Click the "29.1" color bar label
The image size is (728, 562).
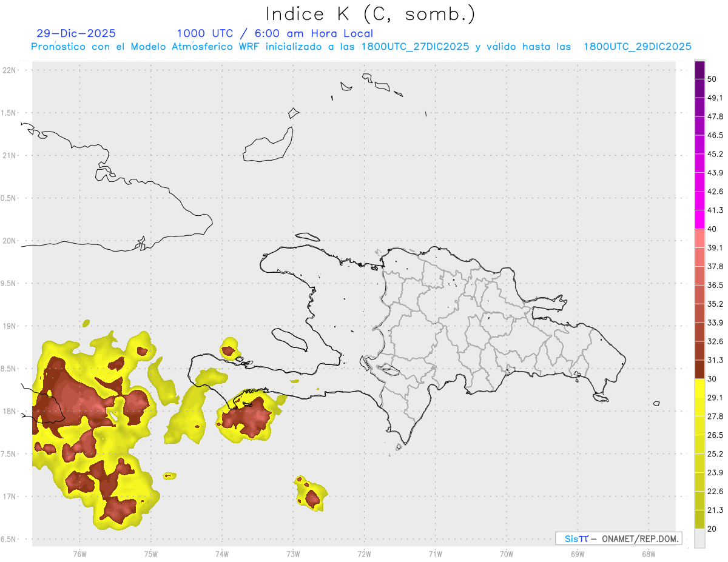tap(715, 398)
